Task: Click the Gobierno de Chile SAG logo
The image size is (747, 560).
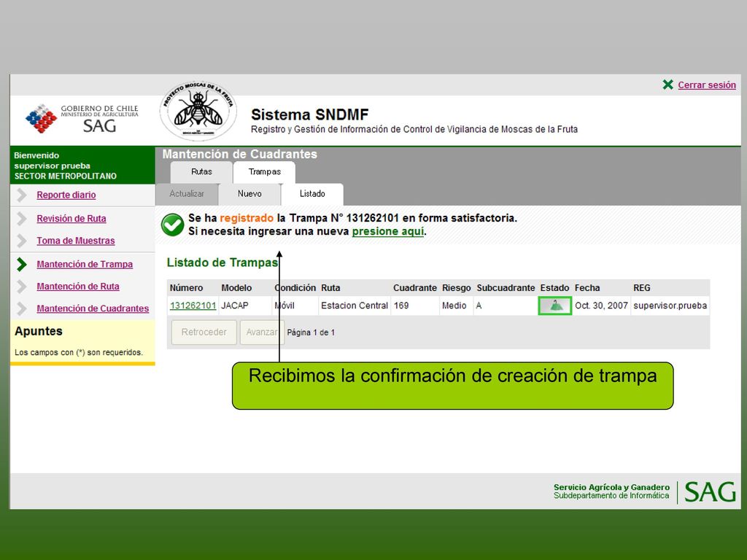Action: tap(82, 119)
